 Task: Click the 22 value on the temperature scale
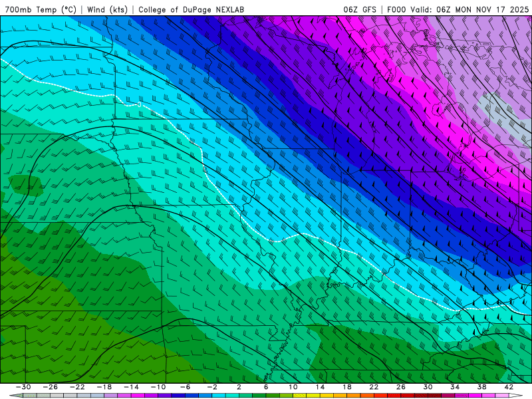point(374,387)
